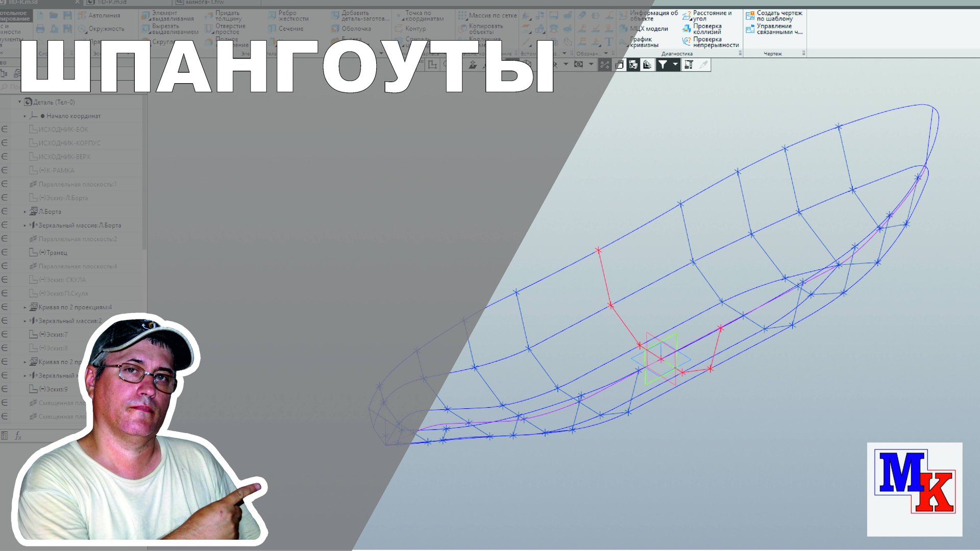Screen dimensions: 980x551
Task: Collapse the Деталь (Тел-0) root node
Action: coord(20,102)
